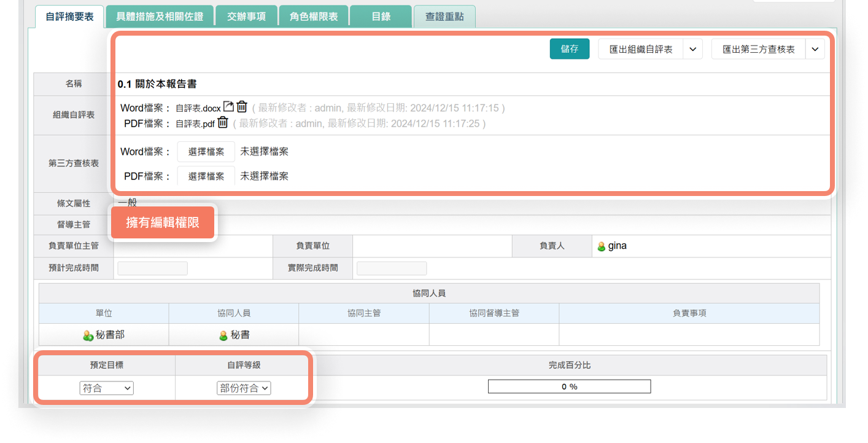Click the group icon next to 秘書部
The height and width of the screenshot is (443, 868).
click(88, 335)
